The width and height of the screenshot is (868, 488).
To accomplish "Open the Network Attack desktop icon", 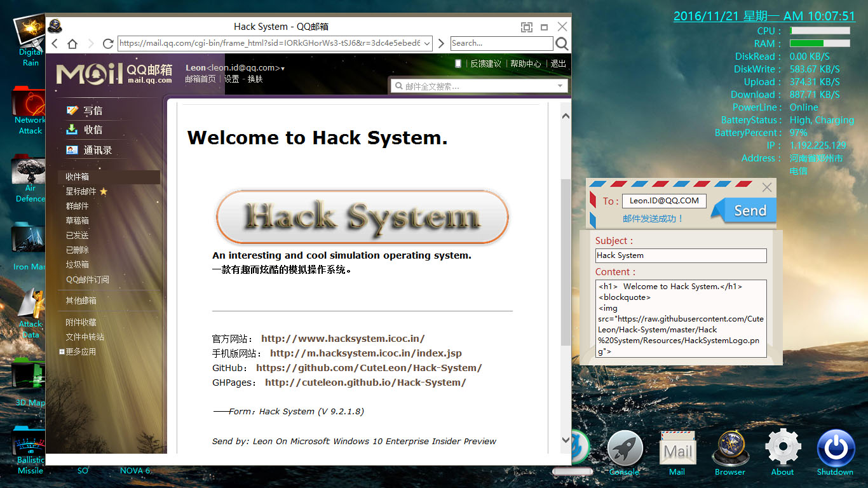I will tap(29, 112).
